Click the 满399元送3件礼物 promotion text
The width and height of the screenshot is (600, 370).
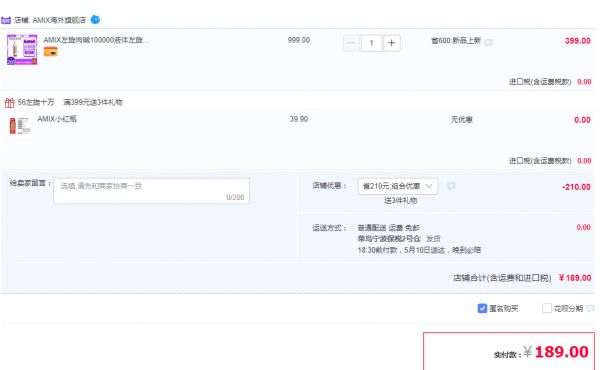93,102
